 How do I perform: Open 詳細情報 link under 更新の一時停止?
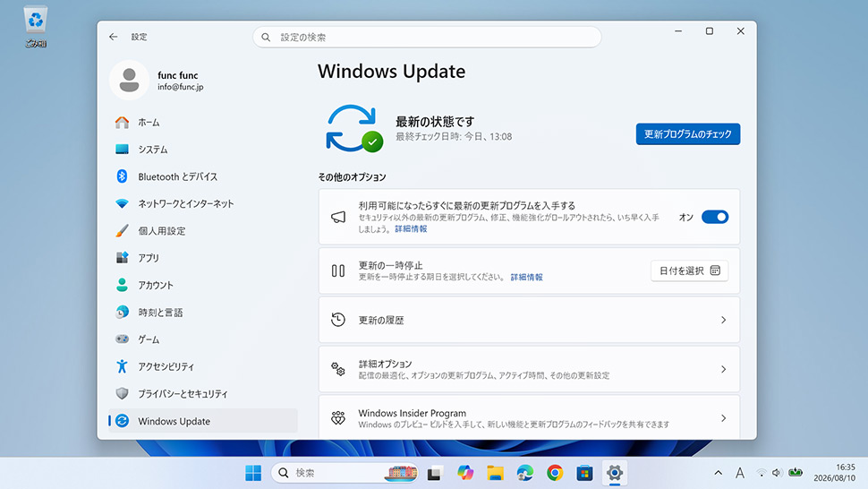coord(526,277)
